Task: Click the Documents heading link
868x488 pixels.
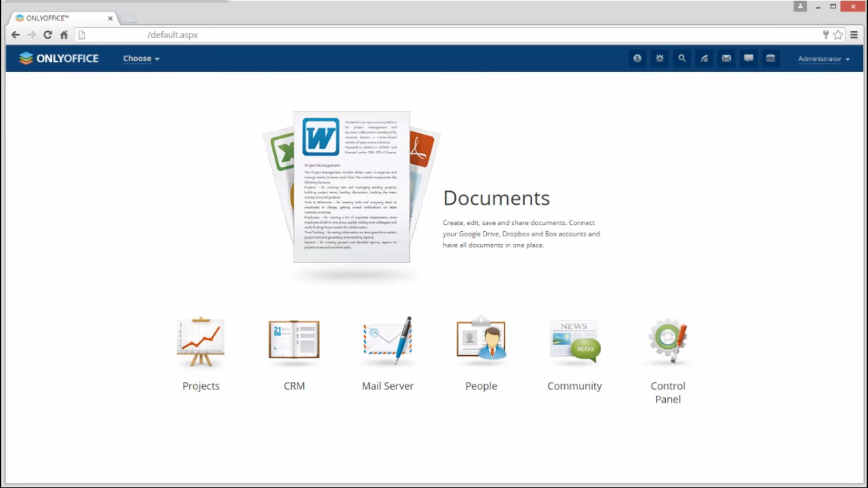Action: coord(496,198)
